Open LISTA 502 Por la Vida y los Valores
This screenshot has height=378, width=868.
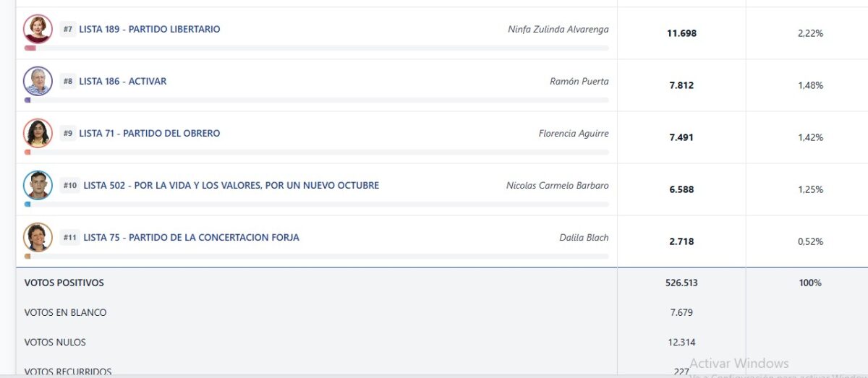(231, 186)
